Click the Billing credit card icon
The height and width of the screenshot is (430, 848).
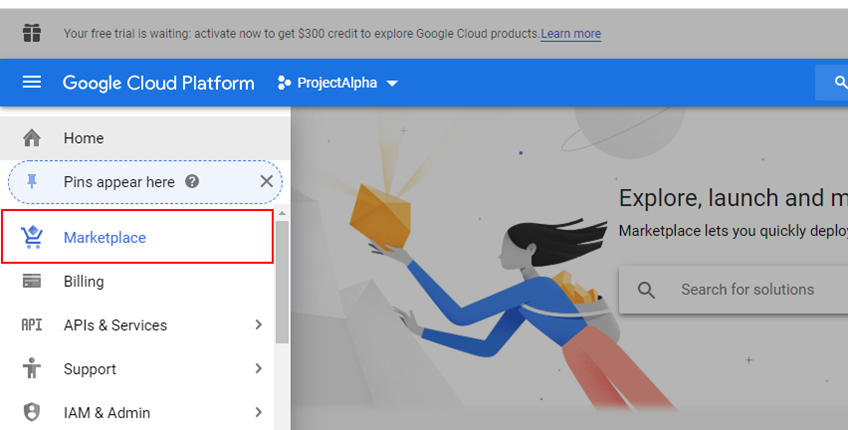click(32, 281)
